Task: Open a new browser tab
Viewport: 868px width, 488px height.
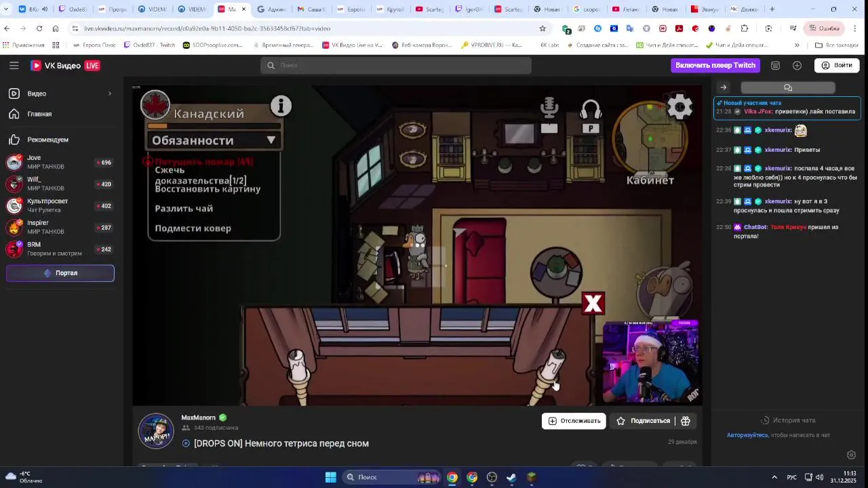Action: [x=772, y=9]
